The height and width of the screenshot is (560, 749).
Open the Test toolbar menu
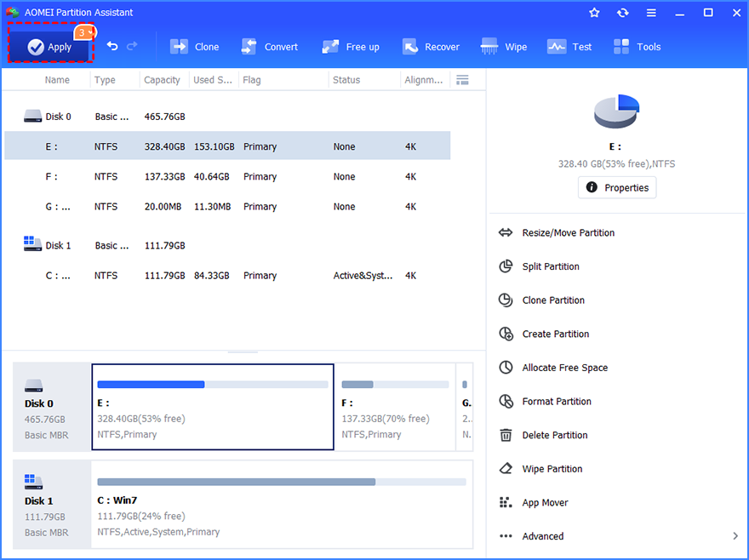click(x=569, y=48)
